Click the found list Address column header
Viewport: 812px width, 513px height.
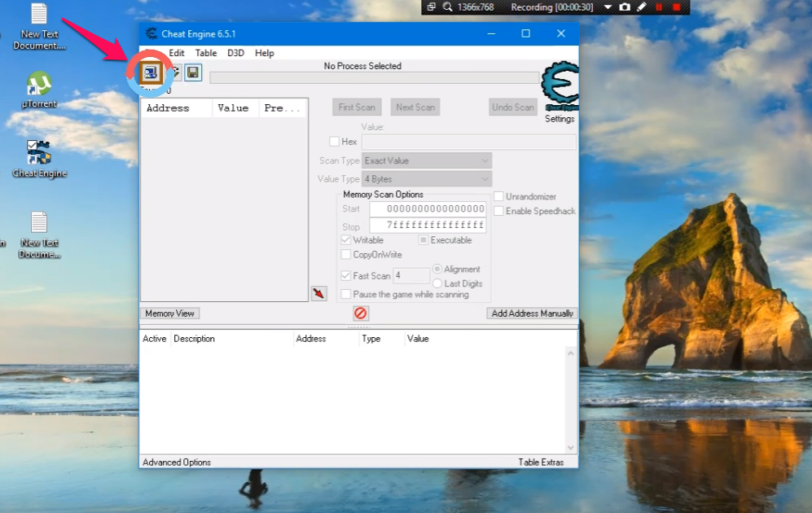point(177,107)
